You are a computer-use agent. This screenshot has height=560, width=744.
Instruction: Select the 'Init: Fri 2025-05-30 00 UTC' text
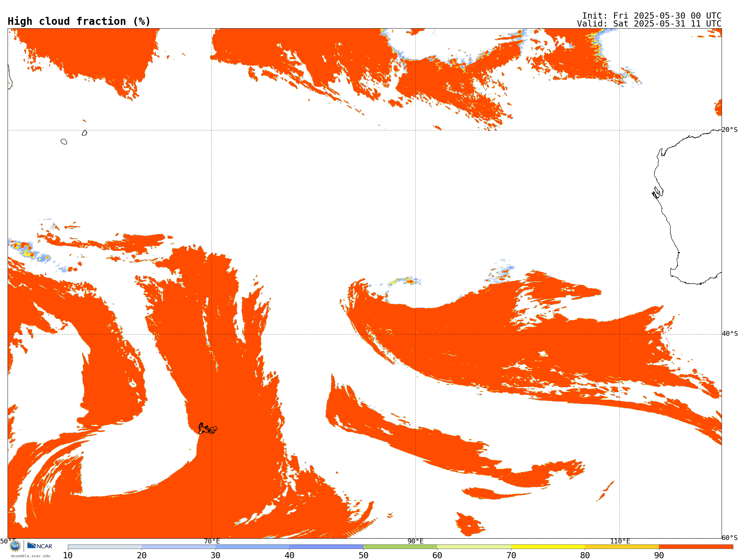(651, 16)
